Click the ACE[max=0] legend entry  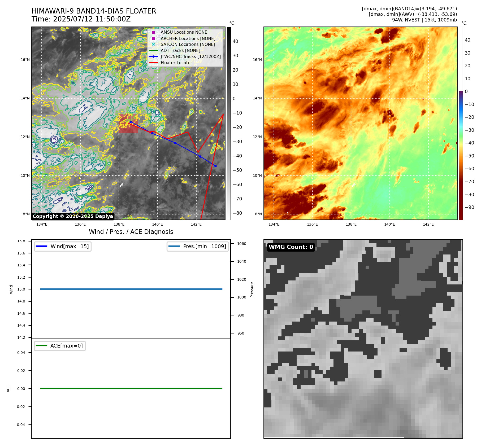60,346
